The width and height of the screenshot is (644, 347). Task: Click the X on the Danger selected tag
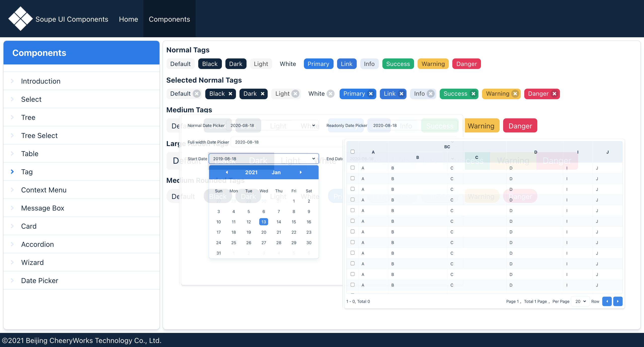554,94
